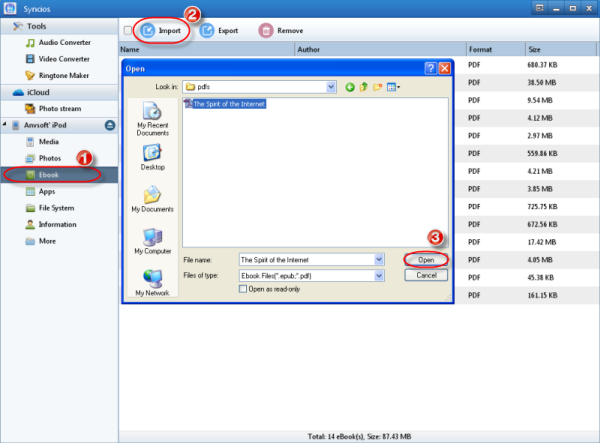
Task: Select the row sized 725.75 KB
Action: [526, 207]
